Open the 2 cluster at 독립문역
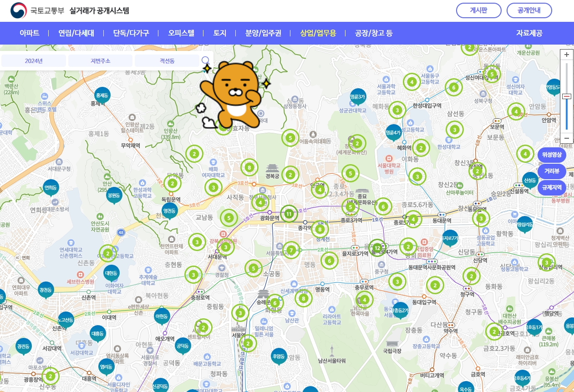The width and height of the screenshot is (574, 392). (x=172, y=184)
